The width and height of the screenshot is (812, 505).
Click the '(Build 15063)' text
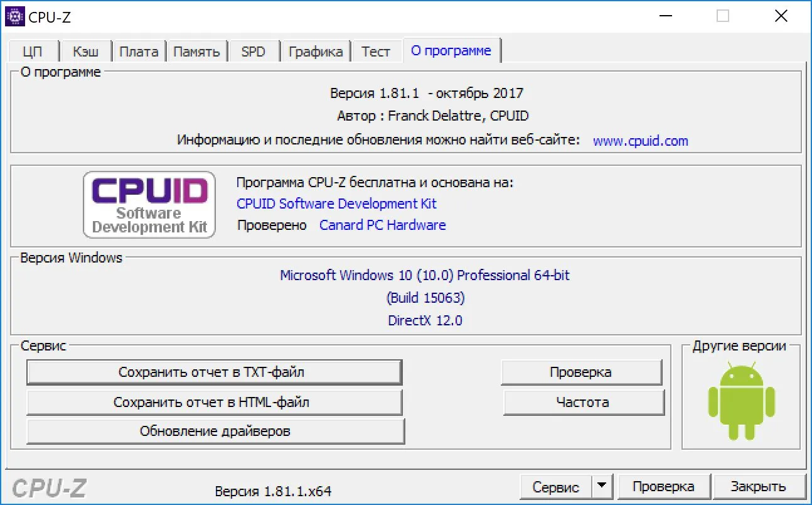point(425,298)
